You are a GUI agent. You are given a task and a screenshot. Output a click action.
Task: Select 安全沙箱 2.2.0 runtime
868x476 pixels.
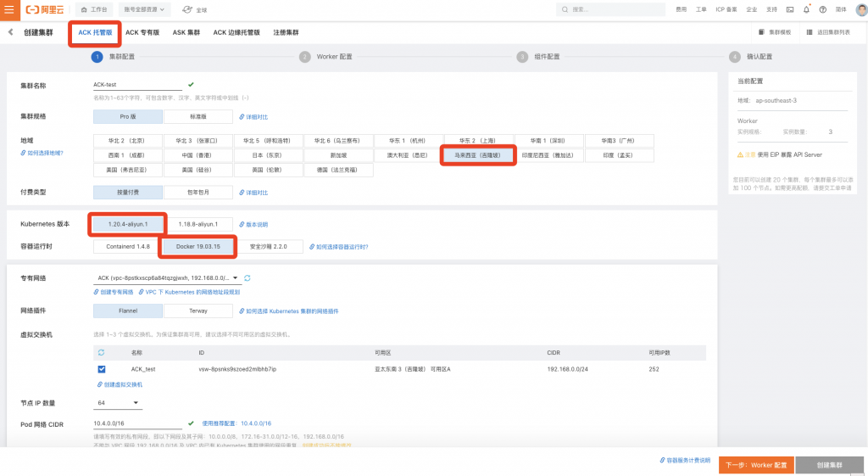pos(269,247)
